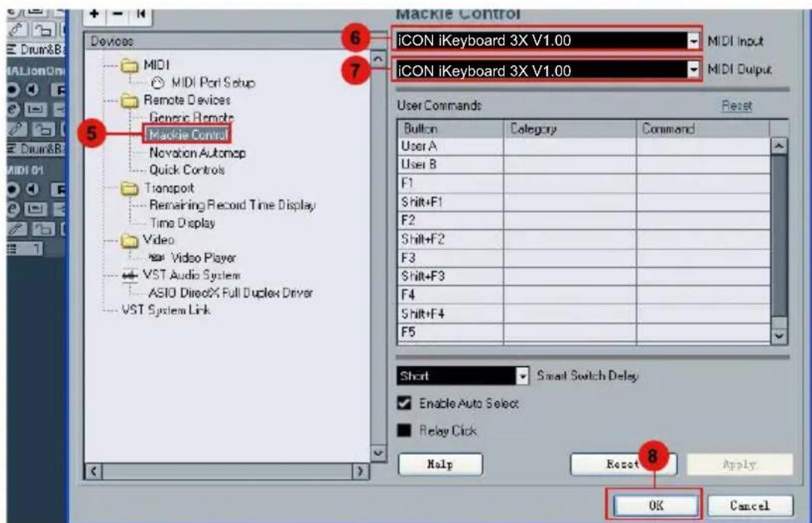Select Time Display in device tree
Viewport: 812px width, 523px height.
point(182,223)
